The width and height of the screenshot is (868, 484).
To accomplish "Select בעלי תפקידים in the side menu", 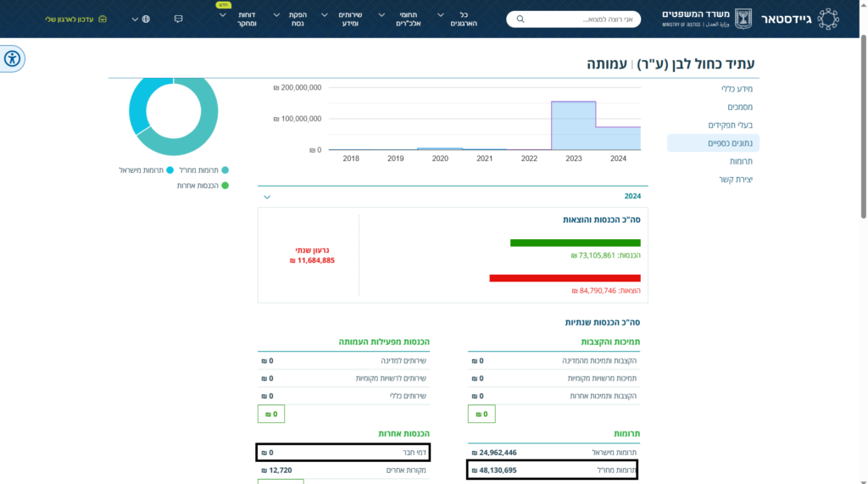I will pos(730,125).
